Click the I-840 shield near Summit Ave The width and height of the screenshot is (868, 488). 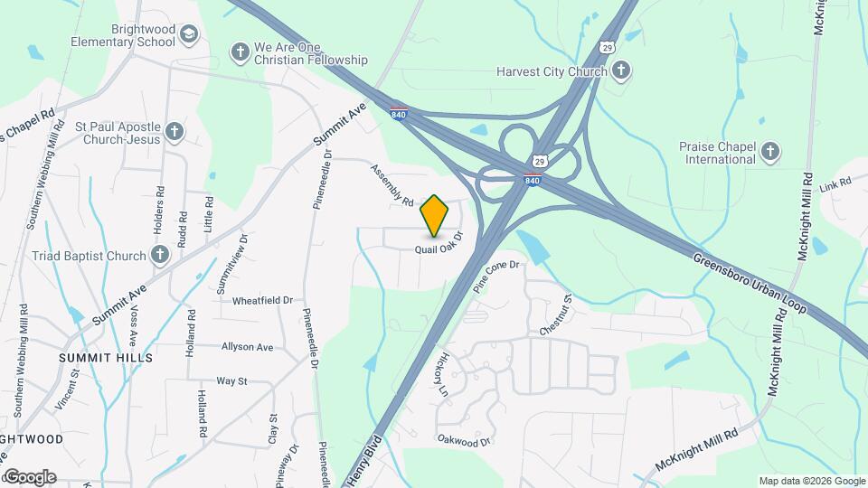[399, 114]
